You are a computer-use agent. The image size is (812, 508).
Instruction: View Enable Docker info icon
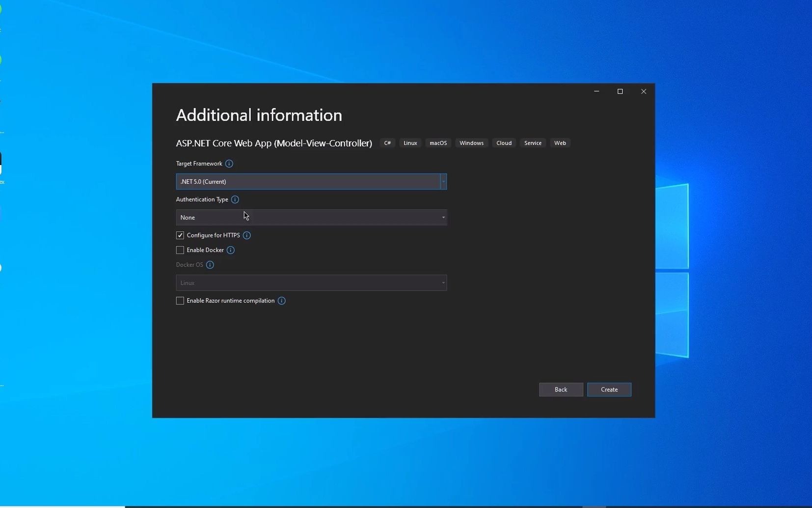click(x=231, y=250)
